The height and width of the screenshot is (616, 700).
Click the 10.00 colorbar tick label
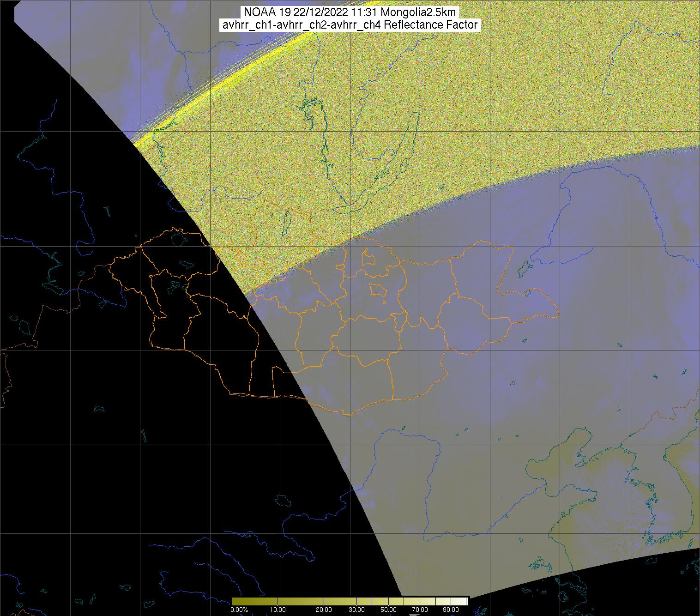277,610
